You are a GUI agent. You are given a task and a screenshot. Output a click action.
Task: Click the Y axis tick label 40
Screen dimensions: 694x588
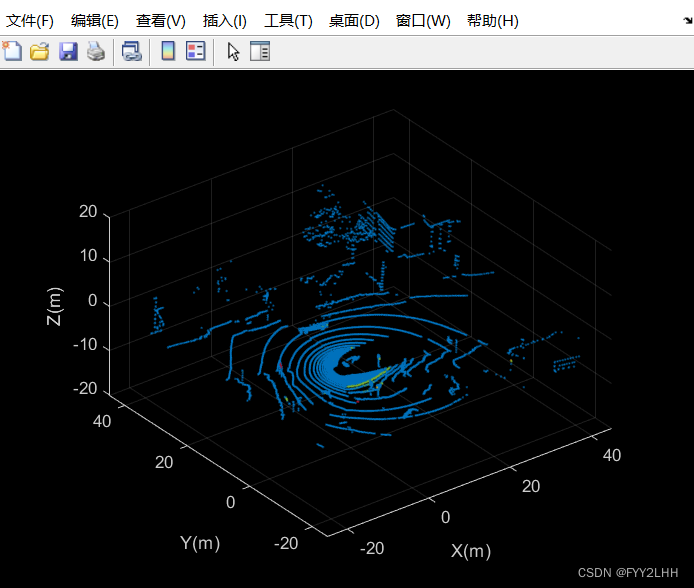[102, 421]
